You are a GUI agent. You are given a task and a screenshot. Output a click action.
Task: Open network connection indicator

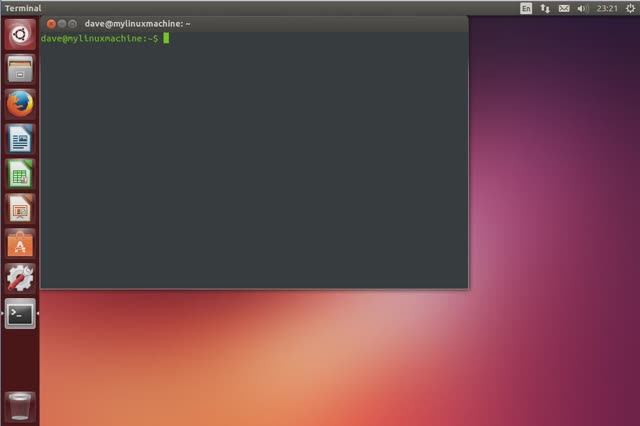click(545, 8)
